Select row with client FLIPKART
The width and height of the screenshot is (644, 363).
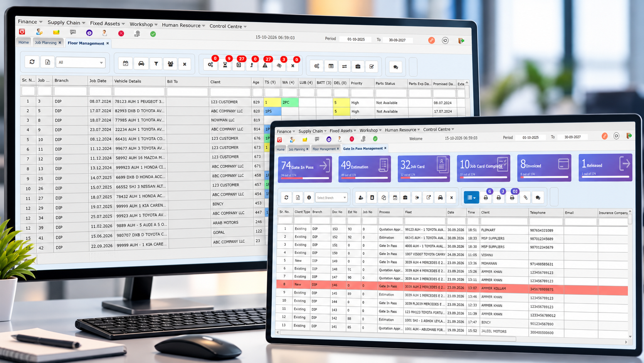[452, 230]
